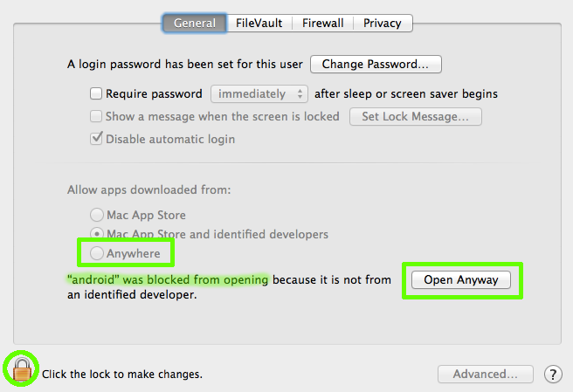Click the text 'Click the lock to make changes'
The image size is (573, 392).
click(122, 374)
